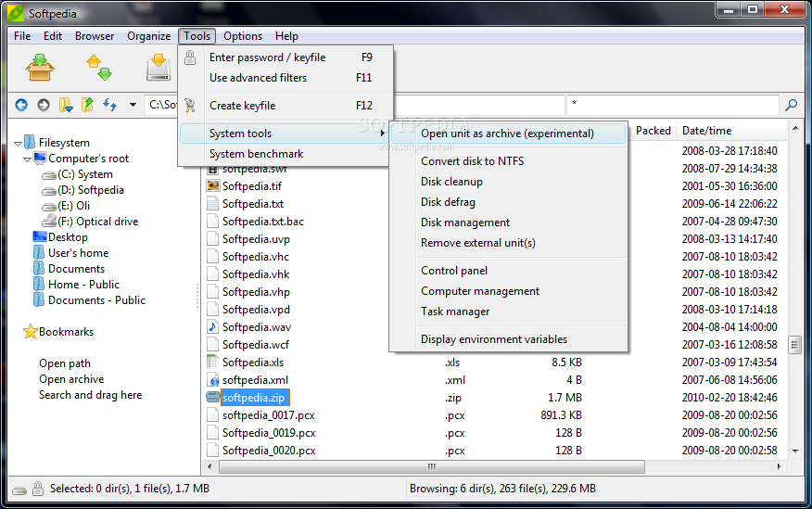Screen dimensions: 812x509
Task: Open the Options menu
Action: (243, 36)
